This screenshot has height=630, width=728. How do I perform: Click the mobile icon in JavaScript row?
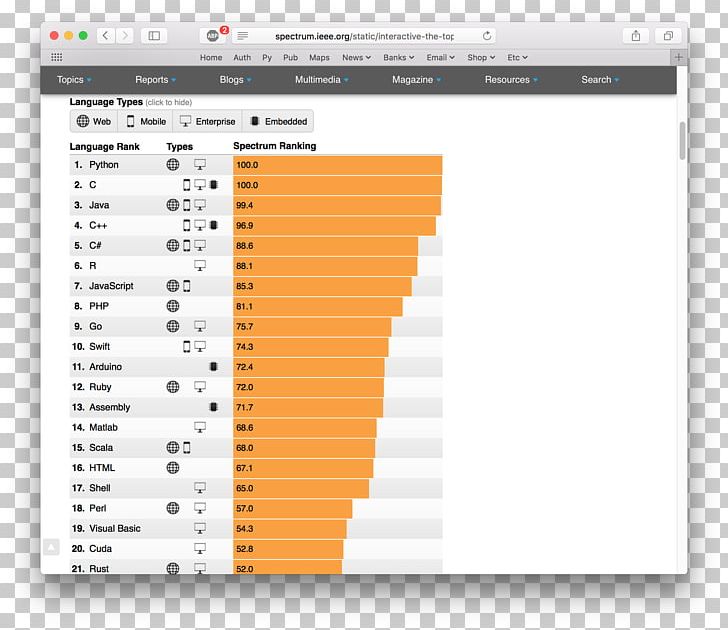tap(187, 286)
